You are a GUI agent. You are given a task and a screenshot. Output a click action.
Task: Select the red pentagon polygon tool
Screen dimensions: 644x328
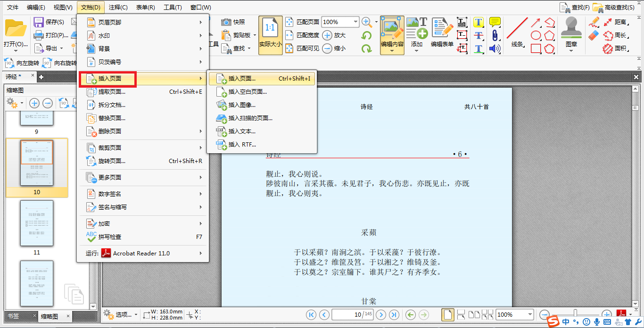549,35
